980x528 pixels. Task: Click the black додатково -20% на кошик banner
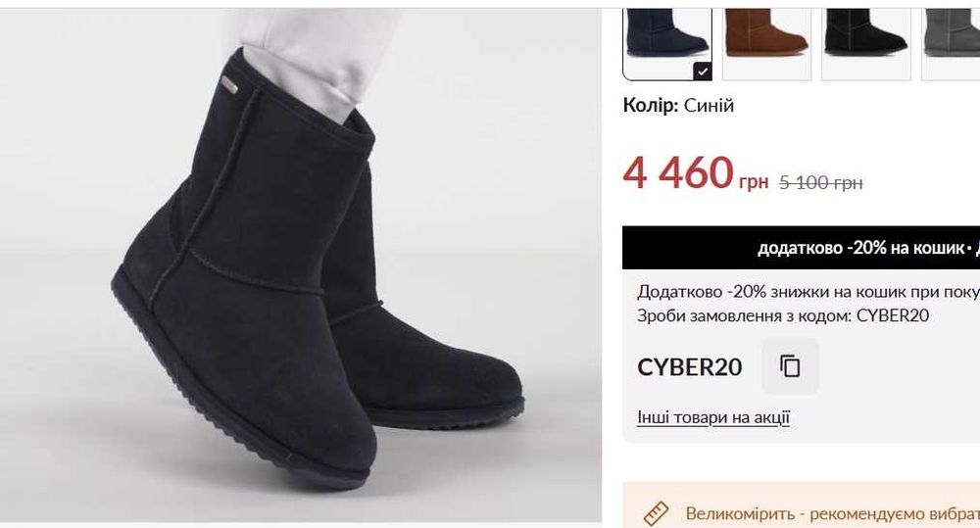point(802,248)
